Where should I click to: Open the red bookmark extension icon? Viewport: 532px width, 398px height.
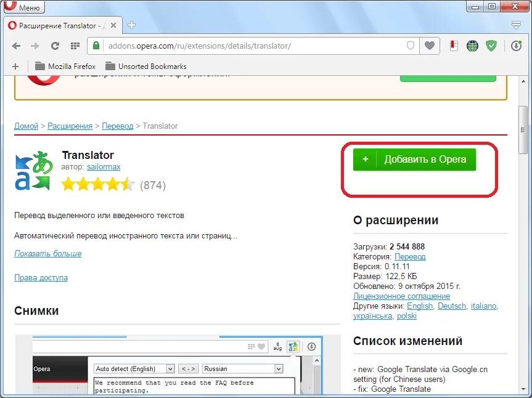coord(454,46)
